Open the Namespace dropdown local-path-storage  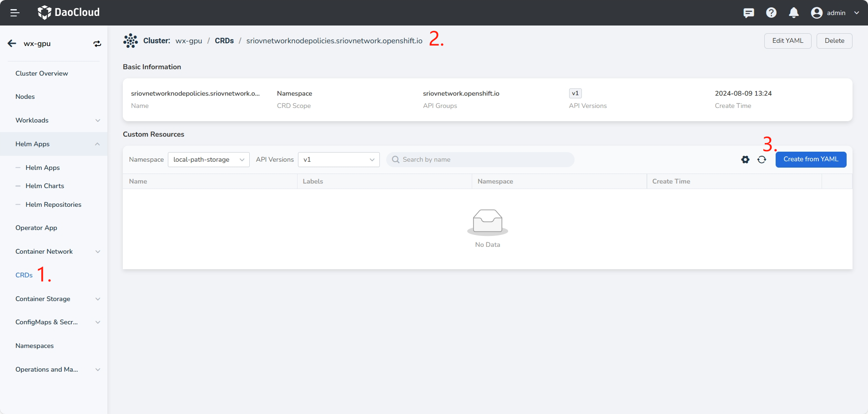click(x=208, y=159)
